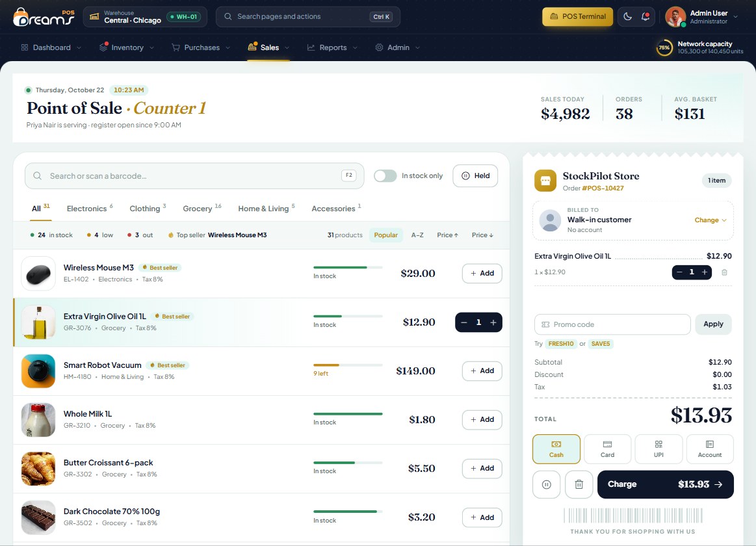The width and height of the screenshot is (756, 546).
Task: Select UPI payment method
Action: [x=658, y=449]
